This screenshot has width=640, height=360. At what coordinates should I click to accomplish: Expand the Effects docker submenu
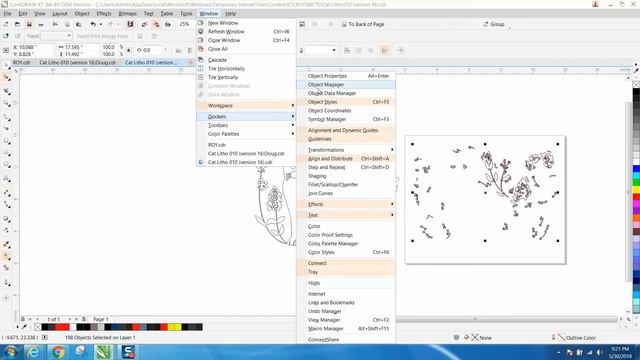click(346, 204)
